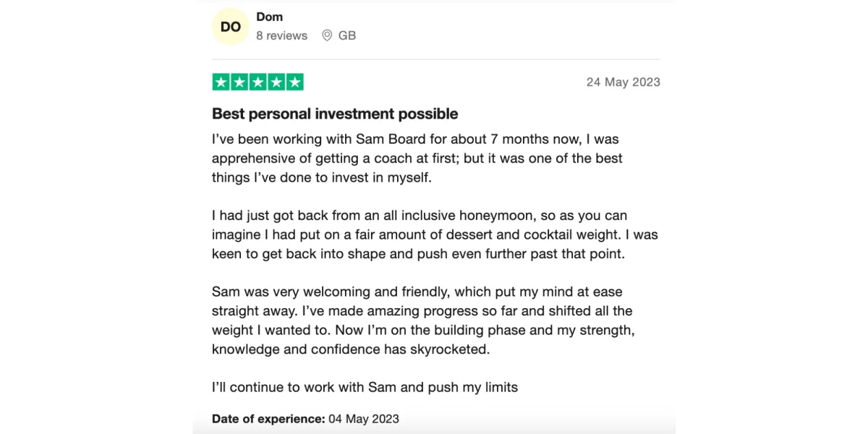Click the first green rating star
This screenshot has height=434, width=868.
point(221,82)
